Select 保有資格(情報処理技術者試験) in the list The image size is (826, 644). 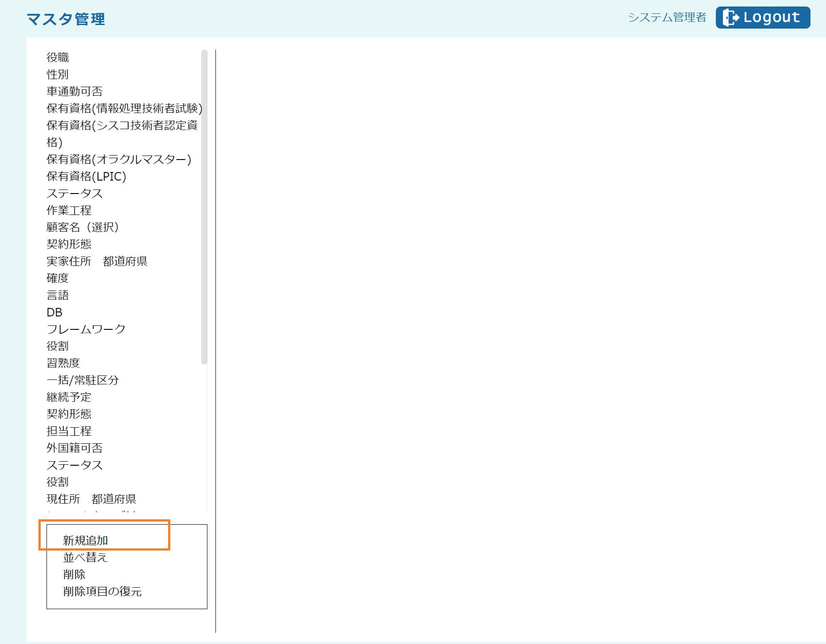click(124, 108)
